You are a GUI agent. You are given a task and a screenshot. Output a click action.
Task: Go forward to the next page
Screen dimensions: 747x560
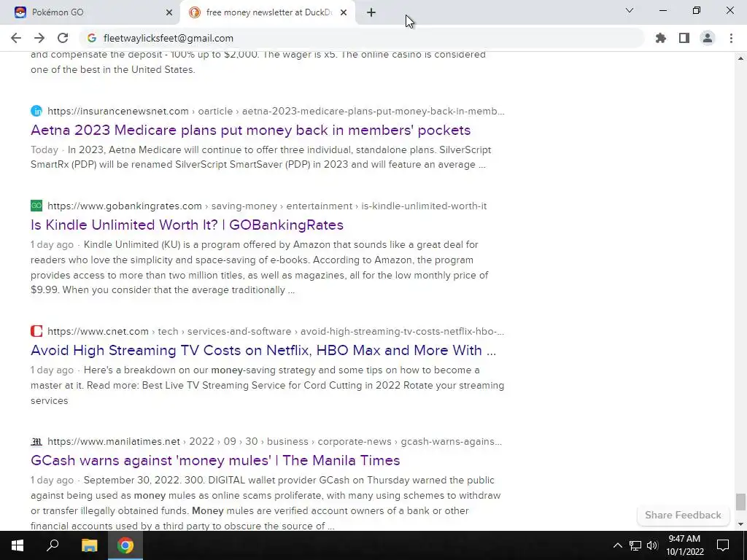[x=39, y=38]
